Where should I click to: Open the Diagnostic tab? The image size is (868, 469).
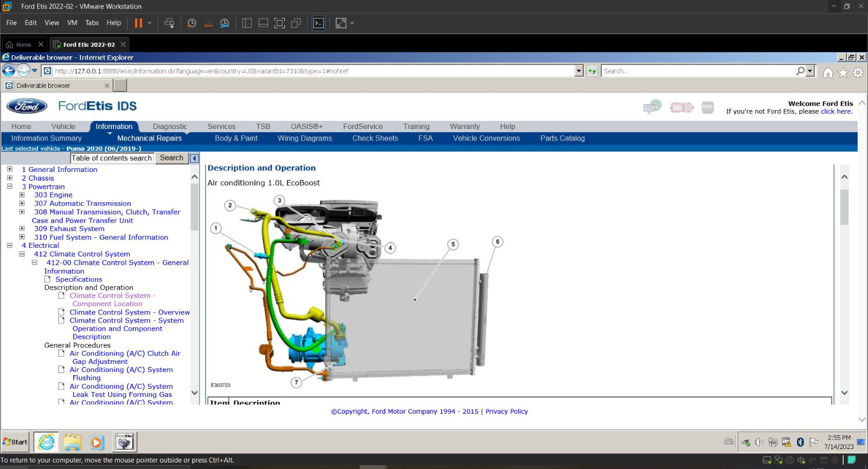[169, 126]
